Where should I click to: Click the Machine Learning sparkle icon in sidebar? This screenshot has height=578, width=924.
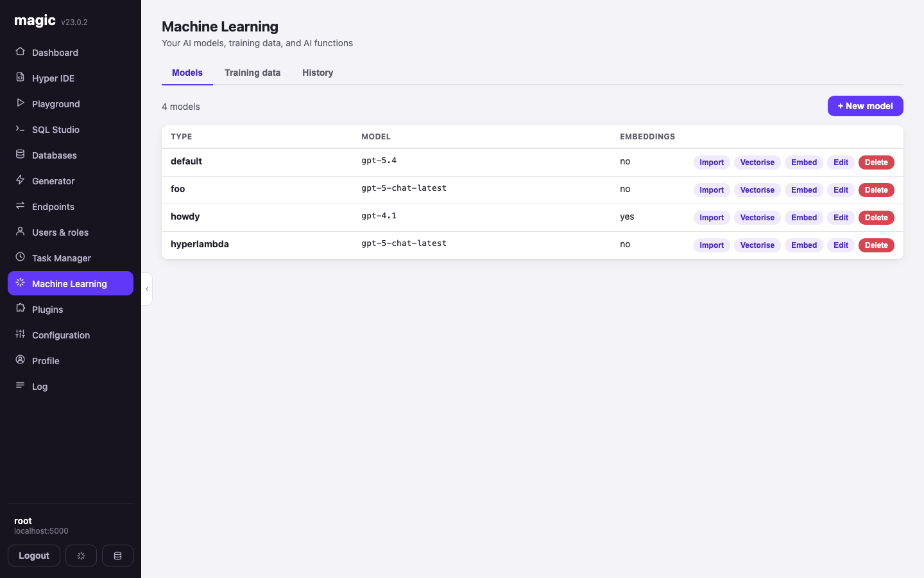[20, 283]
